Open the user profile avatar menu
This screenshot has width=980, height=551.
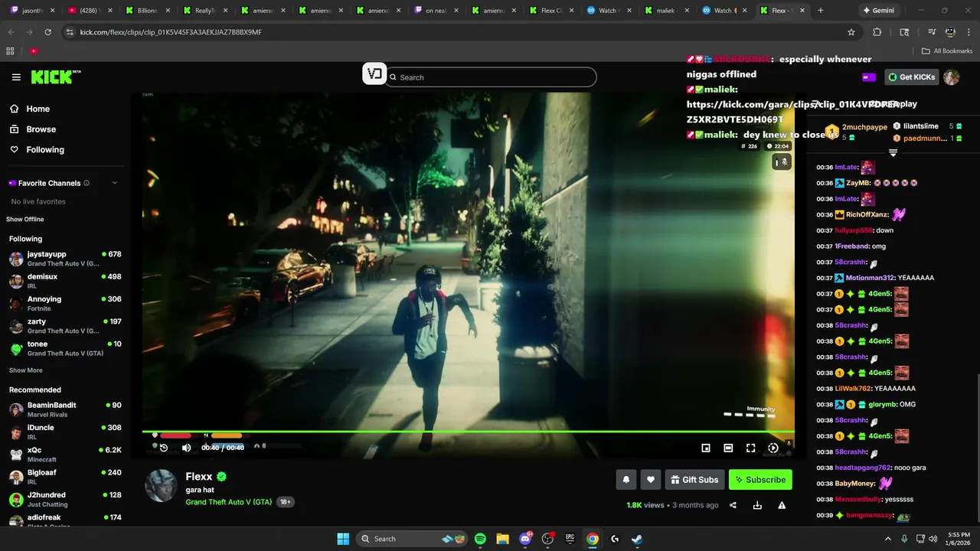pyautogui.click(x=951, y=77)
